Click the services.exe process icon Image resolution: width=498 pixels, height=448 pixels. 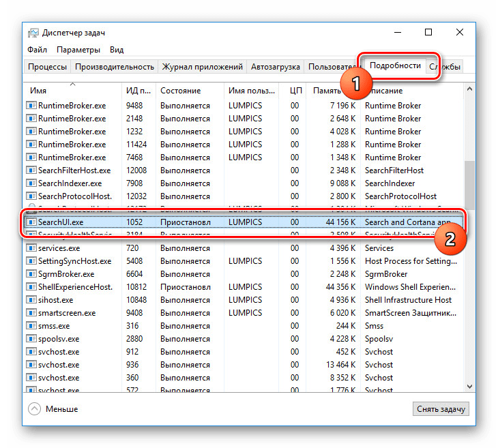pyautogui.click(x=31, y=248)
